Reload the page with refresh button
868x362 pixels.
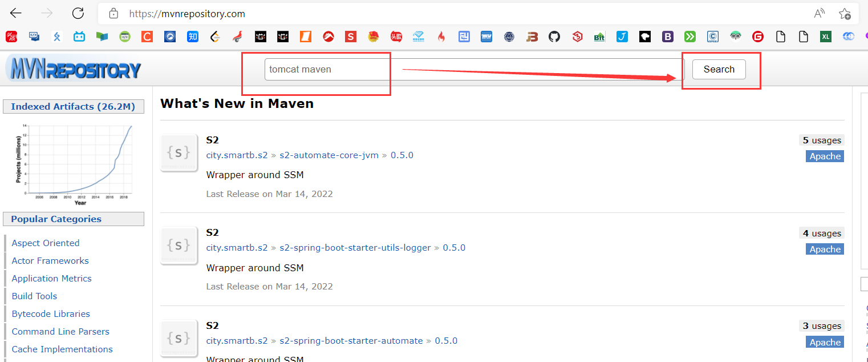[x=78, y=13]
